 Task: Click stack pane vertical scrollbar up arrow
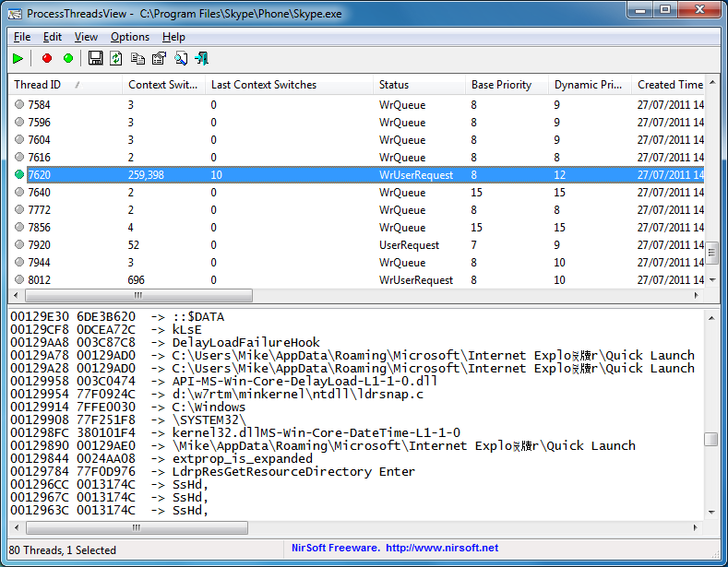pyautogui.click(x=710, y=318)
